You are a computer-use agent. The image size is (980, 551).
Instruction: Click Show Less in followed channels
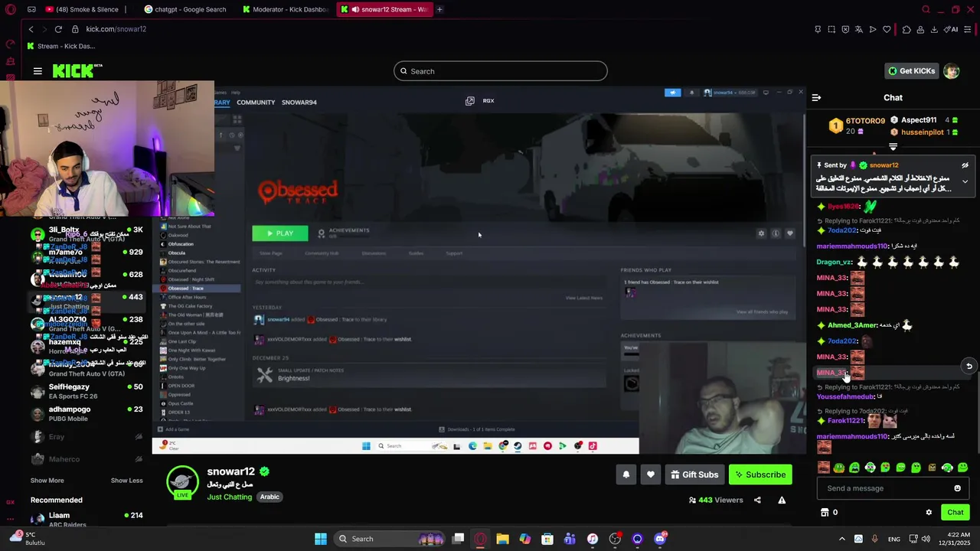coord(126,481)
